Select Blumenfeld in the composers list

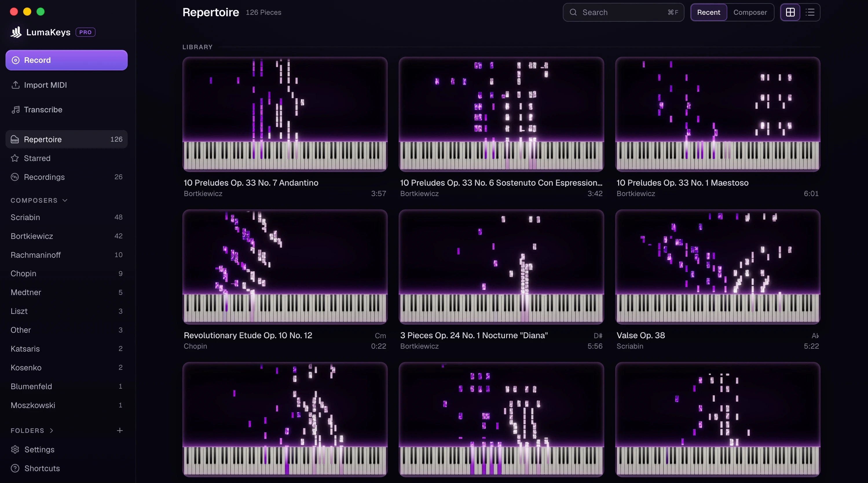pyautogui.click(x=66, y=386)
